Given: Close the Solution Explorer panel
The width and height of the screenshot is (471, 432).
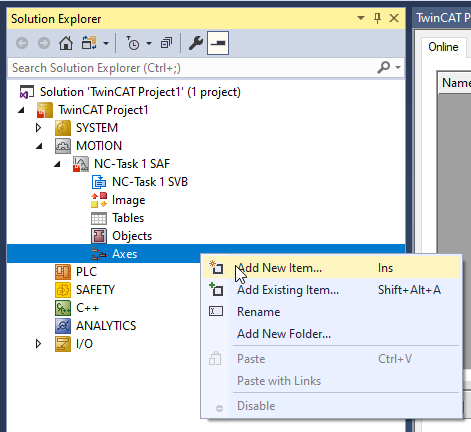Looking at the screenshot, I should 394,18.
